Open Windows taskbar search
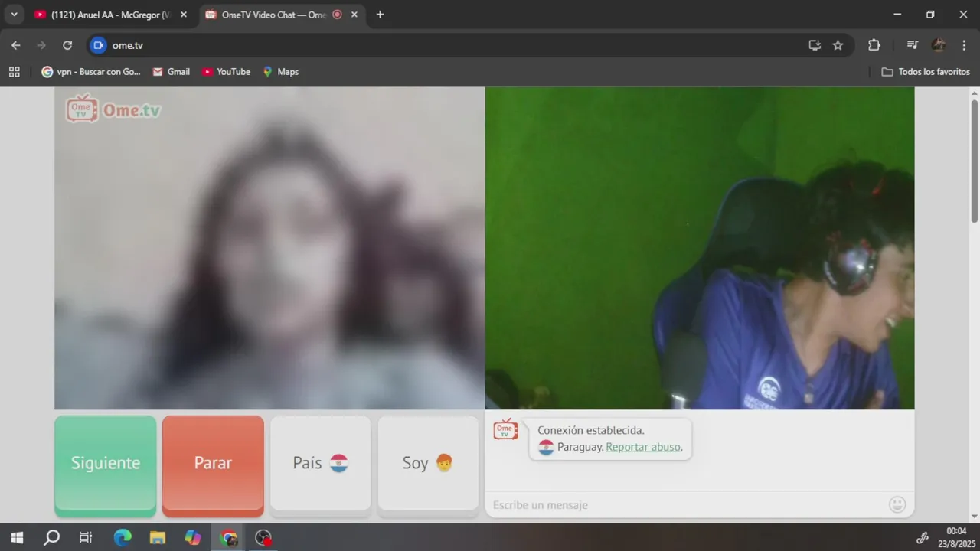Viewport: 980px width, 551px height. [51, 537]
